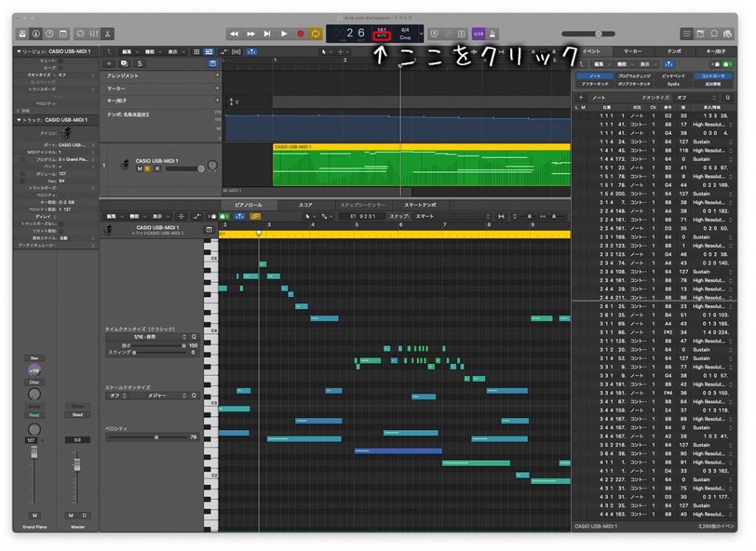Switch to the スコア tab
The image size is (756, 551).
[x=305, y=205]
